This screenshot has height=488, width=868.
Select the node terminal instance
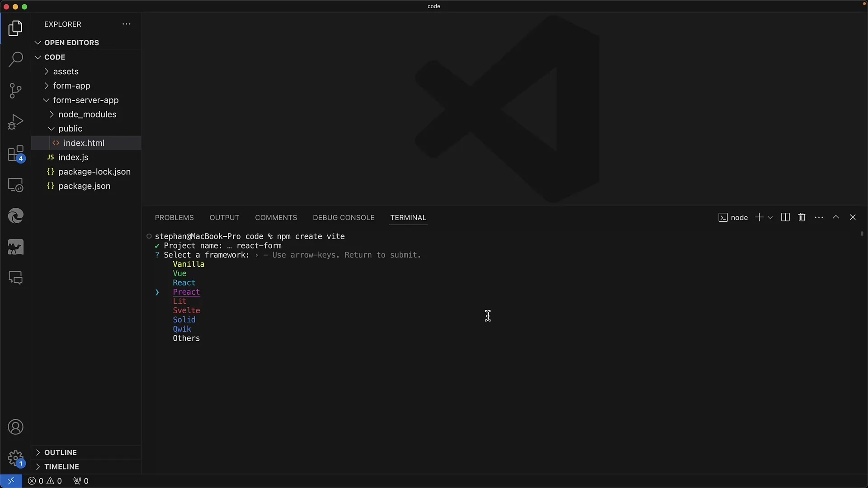click(733, 217)
